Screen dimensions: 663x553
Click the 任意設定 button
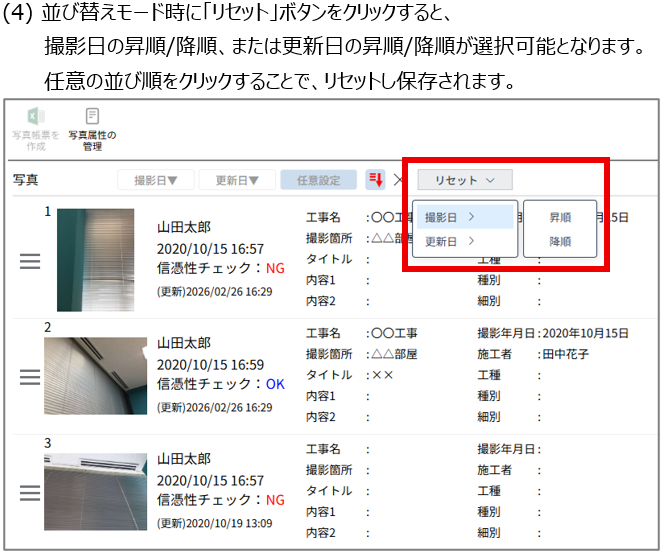318,180
